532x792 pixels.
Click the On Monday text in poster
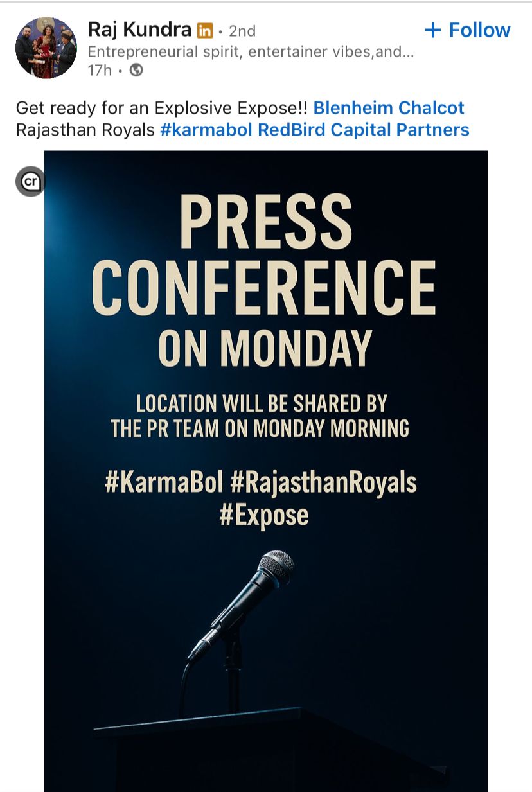(265, 348)
